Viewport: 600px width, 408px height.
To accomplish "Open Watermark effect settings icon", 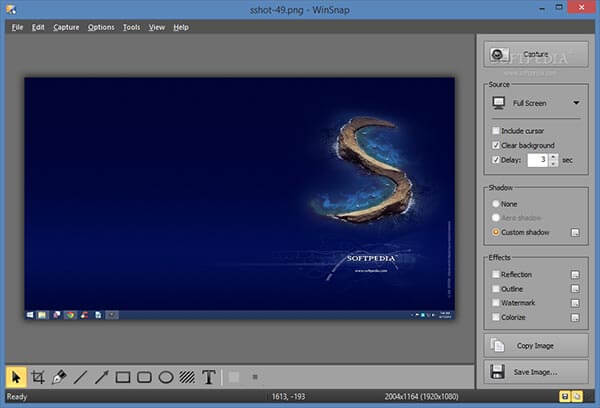I will coord(575,303).
